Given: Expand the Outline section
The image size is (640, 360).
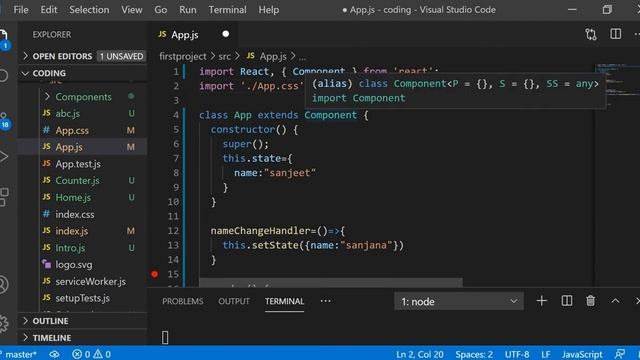Looking at the screenshot, I should 83,321.
